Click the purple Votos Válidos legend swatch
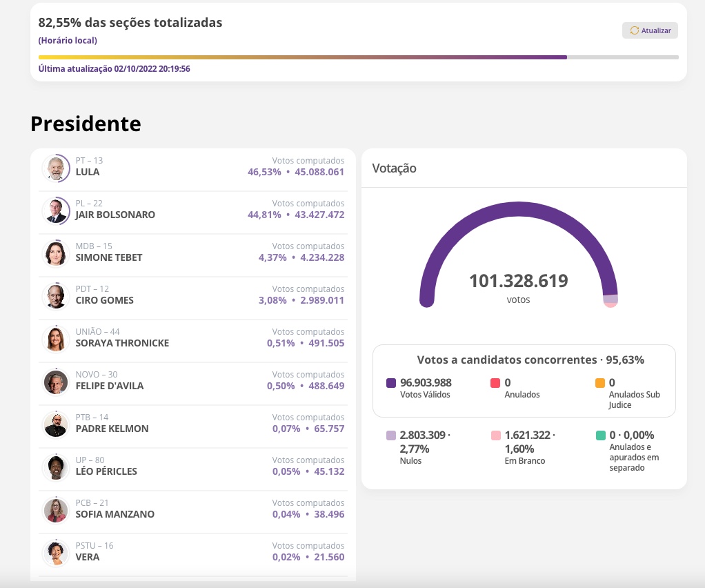Viewport: 705px width, 588px height. coord(390,382)
